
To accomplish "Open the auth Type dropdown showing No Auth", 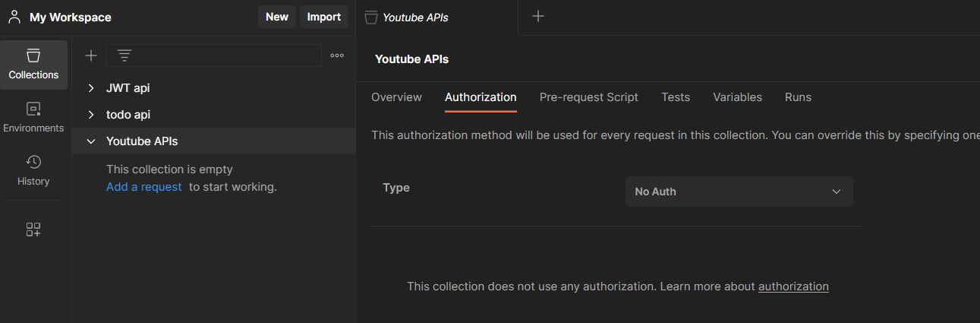I will click(739, 192).
